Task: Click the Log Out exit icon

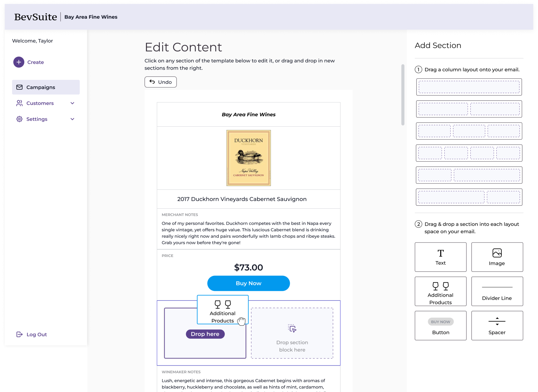Action: point(19,334)
